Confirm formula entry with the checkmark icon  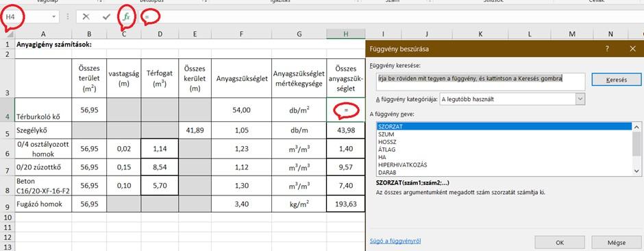point(107,17)
